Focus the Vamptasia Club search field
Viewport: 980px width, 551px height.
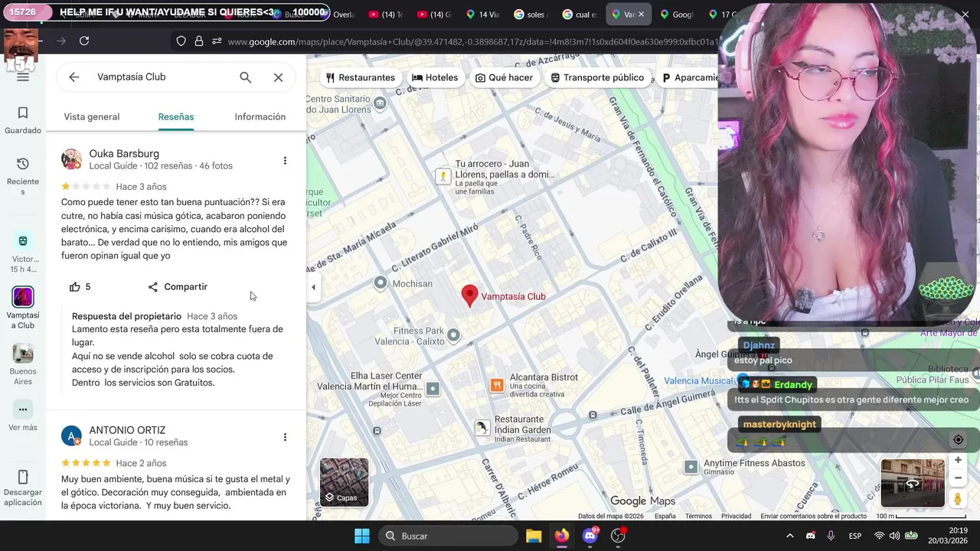[x=161, y=77]
